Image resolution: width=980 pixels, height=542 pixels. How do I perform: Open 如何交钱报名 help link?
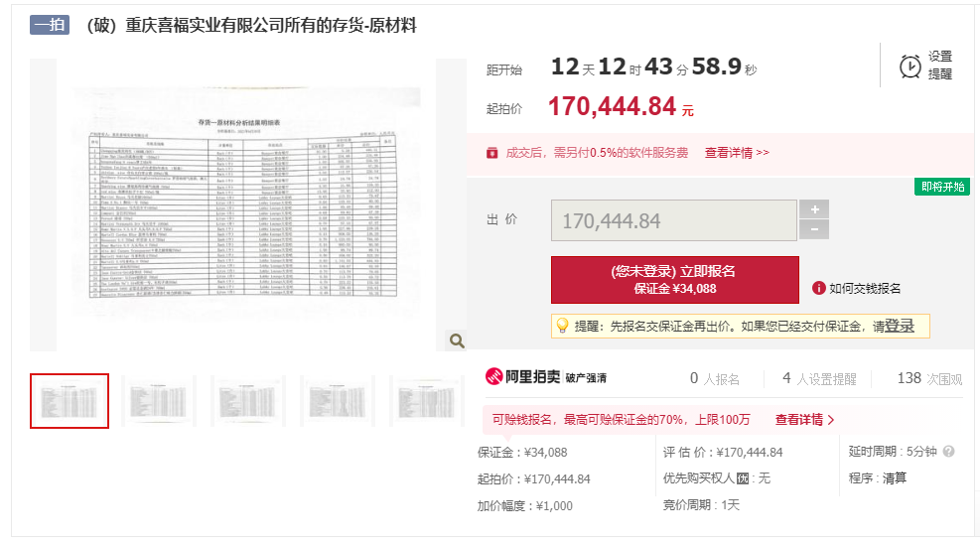click(865, 288)
